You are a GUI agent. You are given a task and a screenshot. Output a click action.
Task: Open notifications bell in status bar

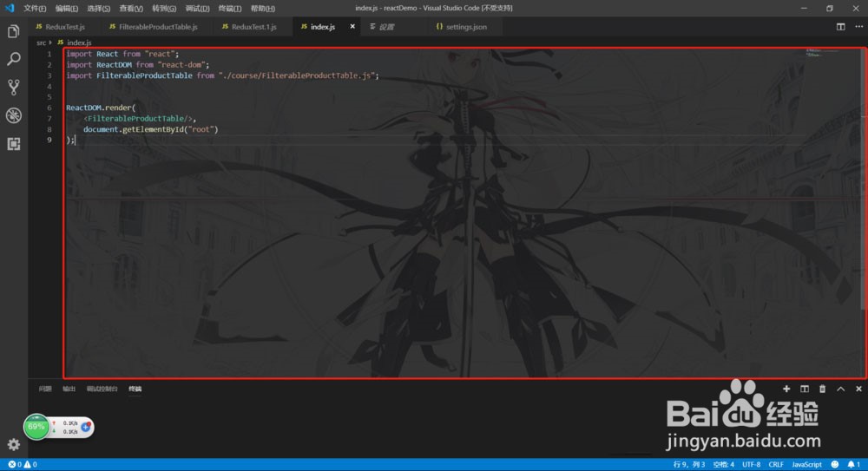pos(853,464)
